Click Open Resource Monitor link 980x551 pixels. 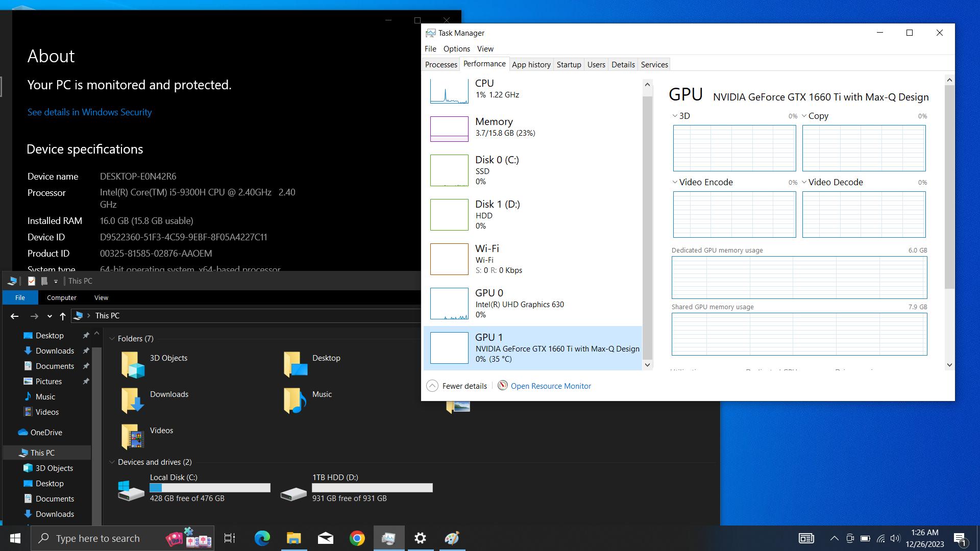[551, 386]
